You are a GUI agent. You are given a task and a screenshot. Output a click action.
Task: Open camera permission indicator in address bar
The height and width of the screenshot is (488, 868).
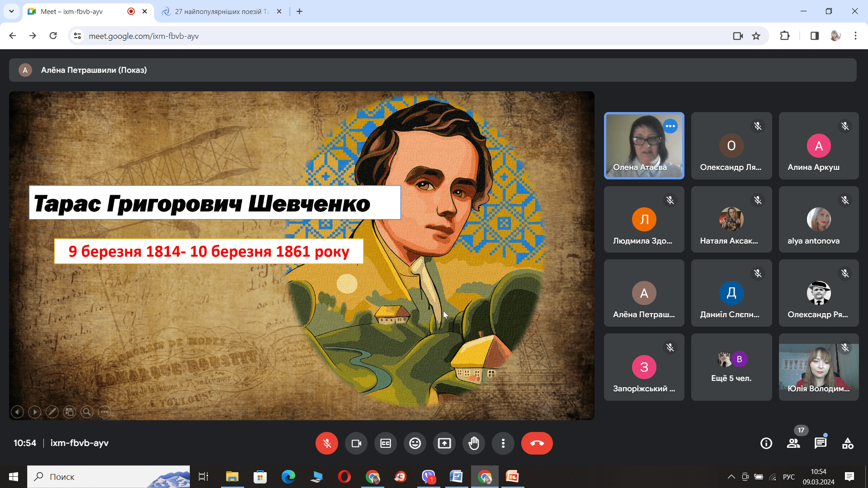pyautogui.click(x=738, y=36)
